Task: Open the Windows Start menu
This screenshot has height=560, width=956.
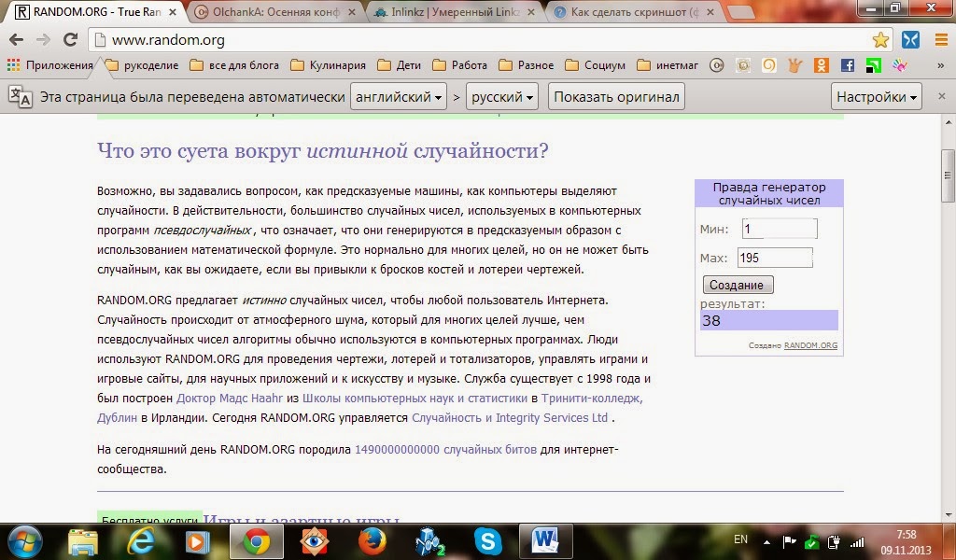Action: pos(25,541)
